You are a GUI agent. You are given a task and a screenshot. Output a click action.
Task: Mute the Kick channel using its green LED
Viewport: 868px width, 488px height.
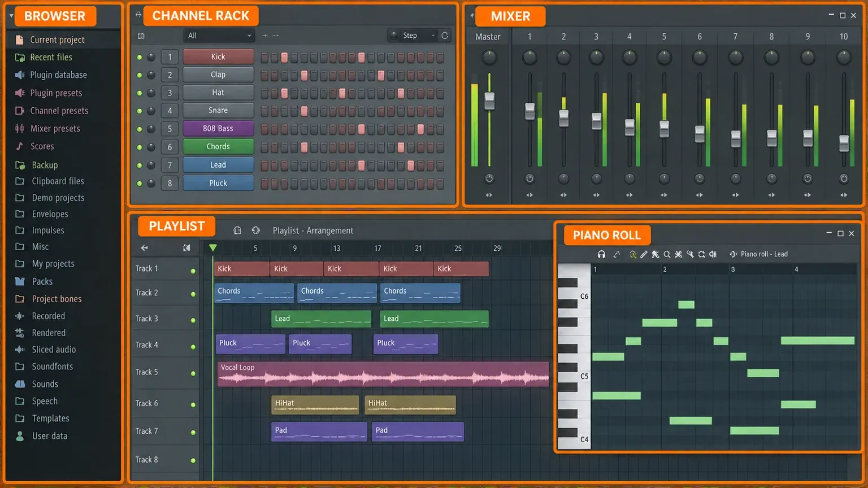[x=139, y=57]
